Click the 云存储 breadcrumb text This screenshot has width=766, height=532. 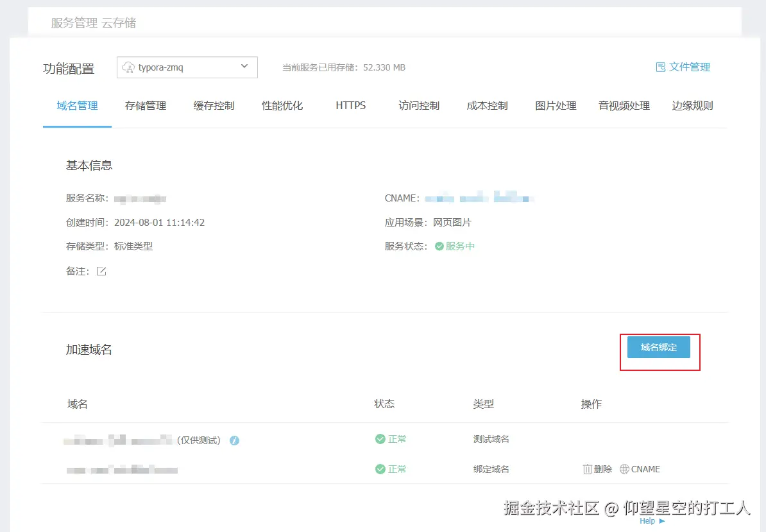[119, 23]
